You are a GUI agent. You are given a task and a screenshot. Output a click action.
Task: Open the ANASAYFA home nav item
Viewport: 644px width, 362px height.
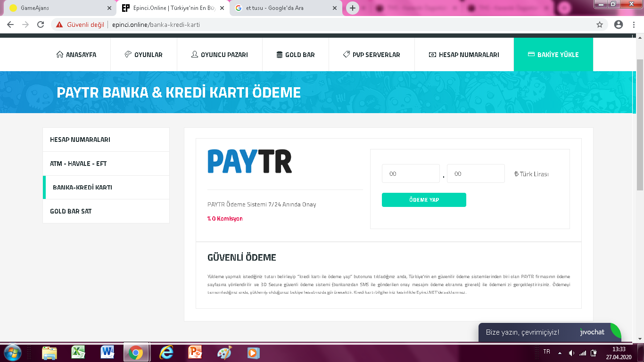(x=76, y=55)
